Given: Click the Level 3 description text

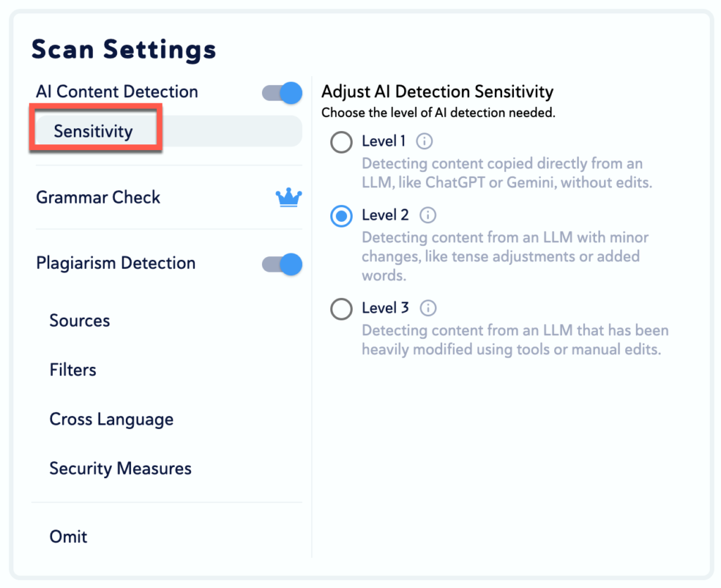Looking at the screenshot, I should tap(515, 339).
